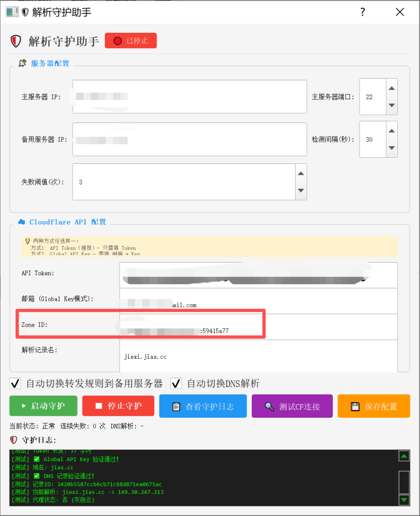
Task: Click log line '记录ID: 3420b5587ccb6cb71c68d871ea0675ac'
Action: 87,484
